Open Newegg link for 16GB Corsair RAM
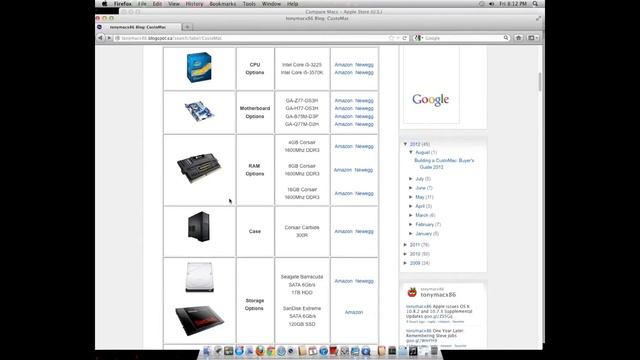 (364, 193)
